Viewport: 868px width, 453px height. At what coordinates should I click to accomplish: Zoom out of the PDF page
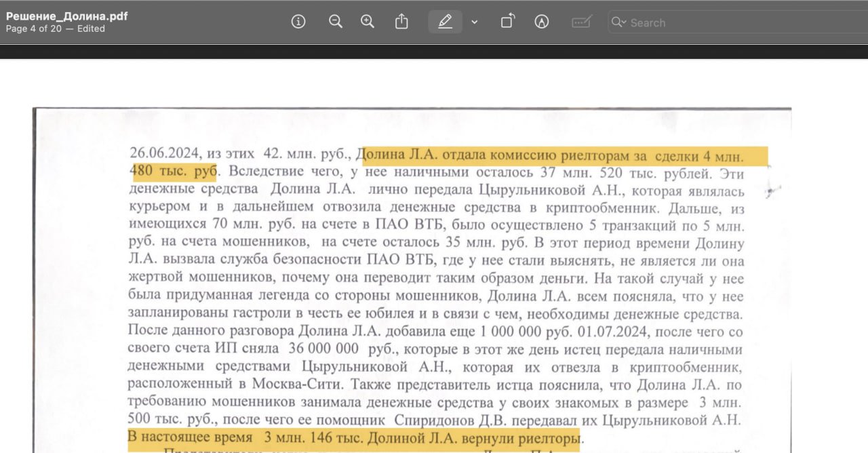(x=335, y=21)
